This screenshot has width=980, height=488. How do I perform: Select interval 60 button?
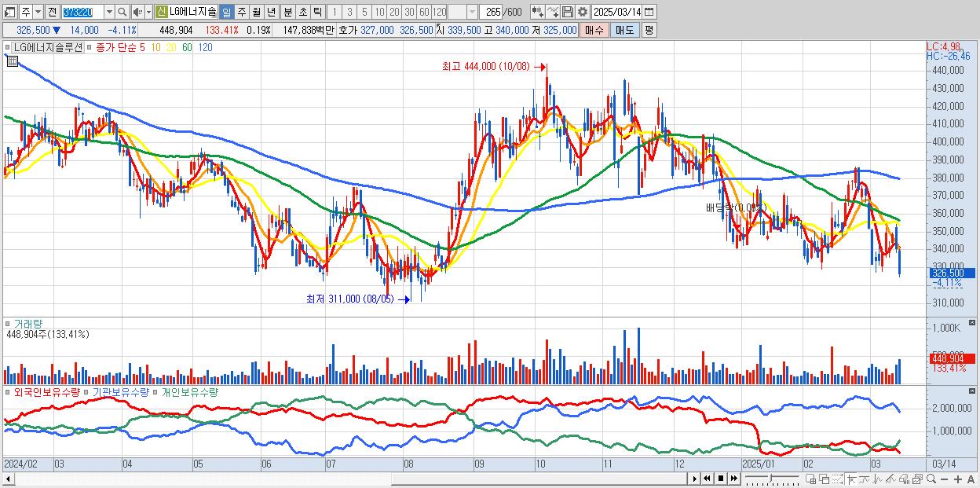(424, 12)
